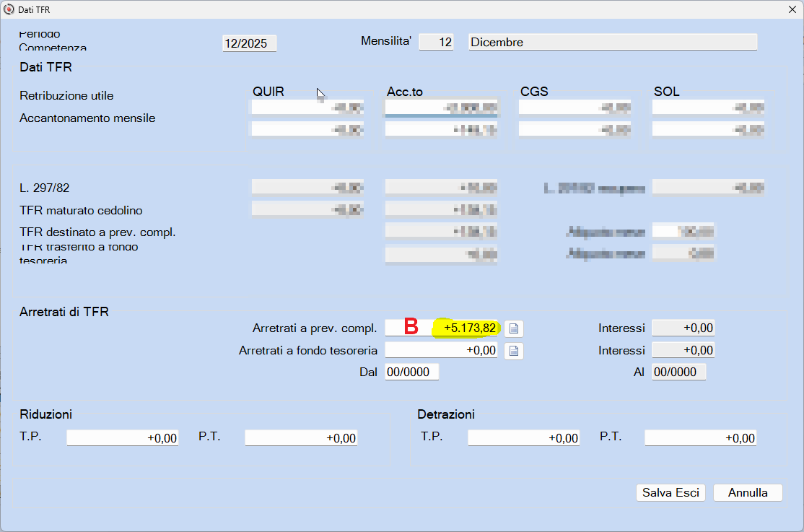This screenshot has height=532, width=804.
Task: Close the Dati TFR window
Action: [792, 9]
